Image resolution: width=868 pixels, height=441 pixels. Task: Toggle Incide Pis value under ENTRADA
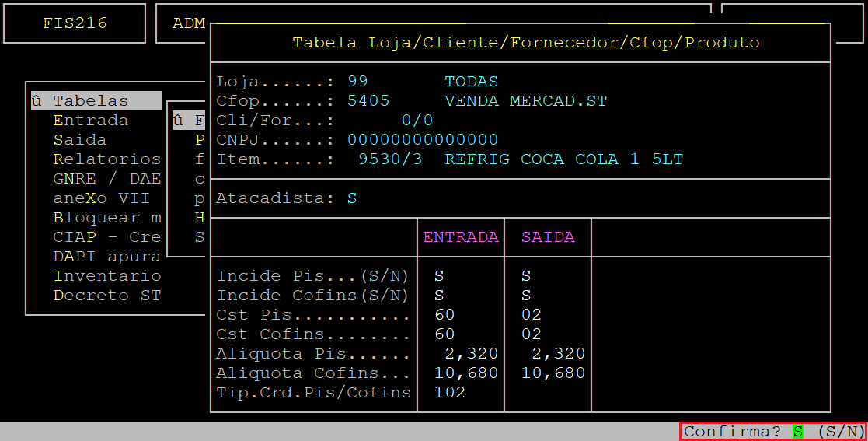439,276
